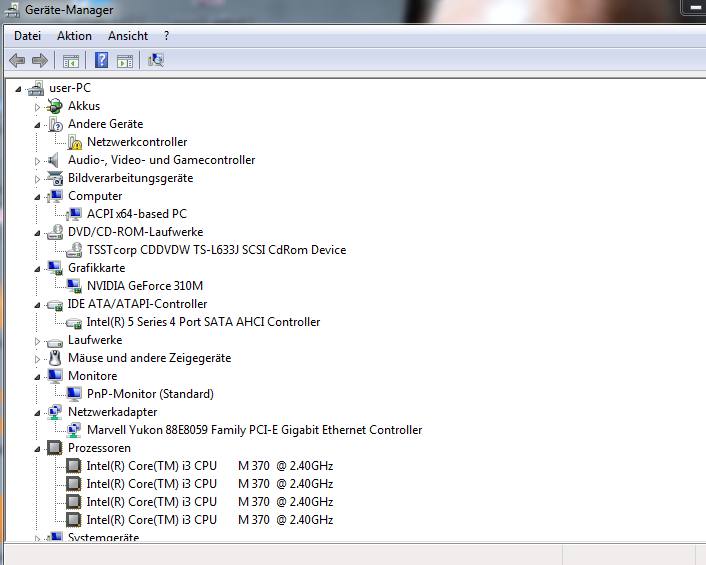Click the PnP-Monitor device icon
The width and height of the screenshot is (706, 565).
74,394
